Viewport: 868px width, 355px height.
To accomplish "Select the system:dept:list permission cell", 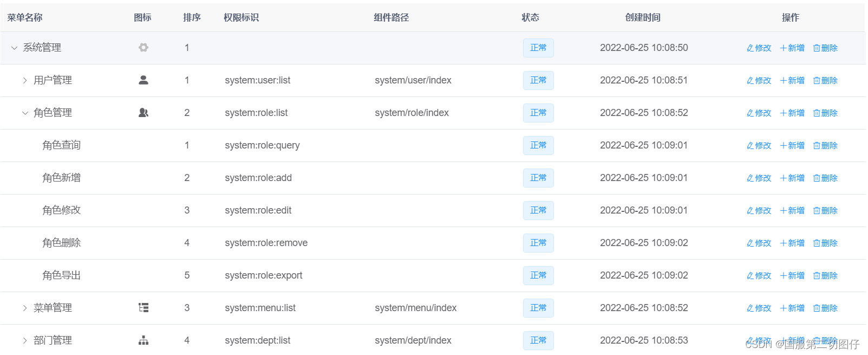I will pos(258,340).
